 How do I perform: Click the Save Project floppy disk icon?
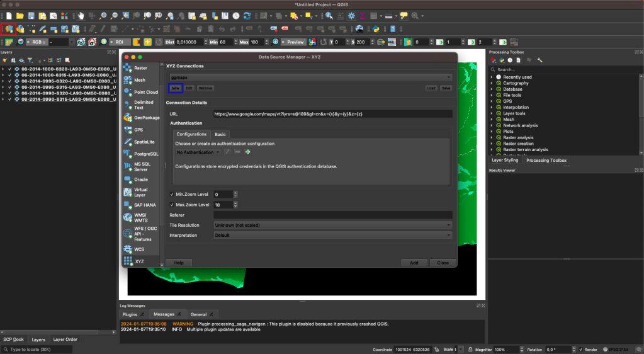click(x=31, y=16)
